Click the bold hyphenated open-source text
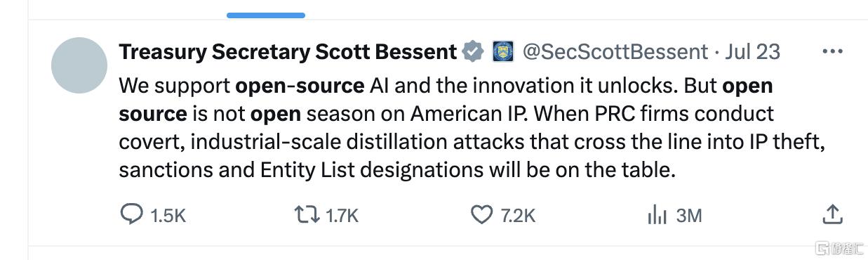 tap(300, 86)
